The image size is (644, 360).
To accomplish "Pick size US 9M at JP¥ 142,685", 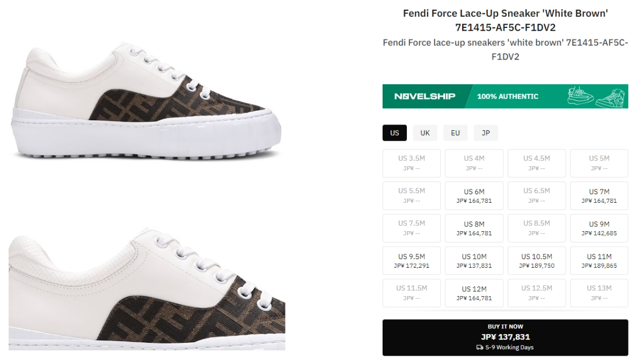I will coord(599,228).
